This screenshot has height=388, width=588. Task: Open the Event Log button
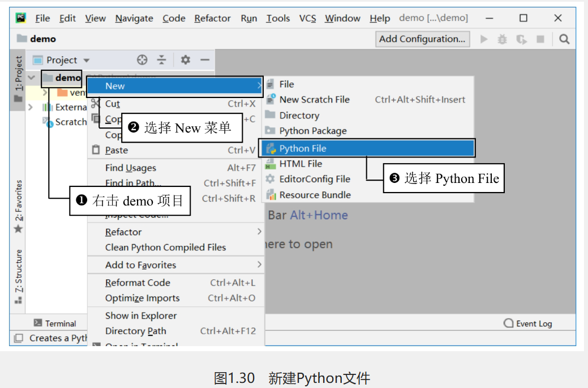[528, 323]
